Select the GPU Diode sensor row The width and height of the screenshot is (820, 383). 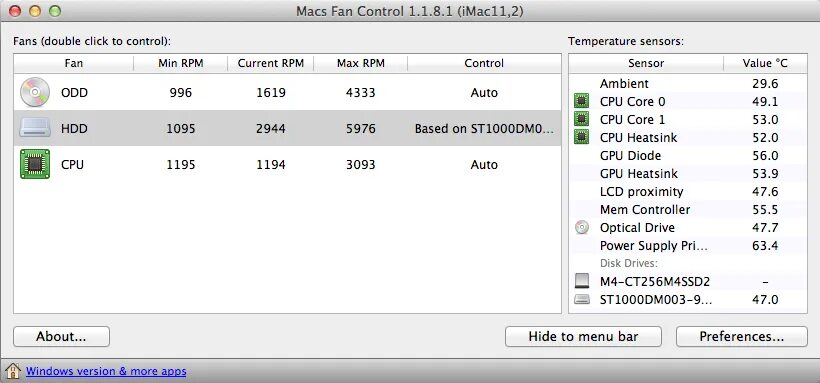[688, 155]
